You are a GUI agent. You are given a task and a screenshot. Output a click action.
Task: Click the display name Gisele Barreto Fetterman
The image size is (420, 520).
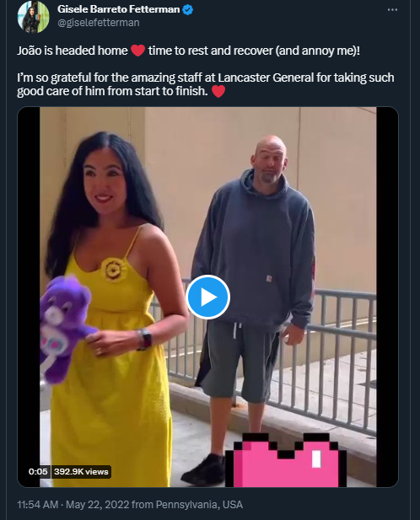click(118, 9)
